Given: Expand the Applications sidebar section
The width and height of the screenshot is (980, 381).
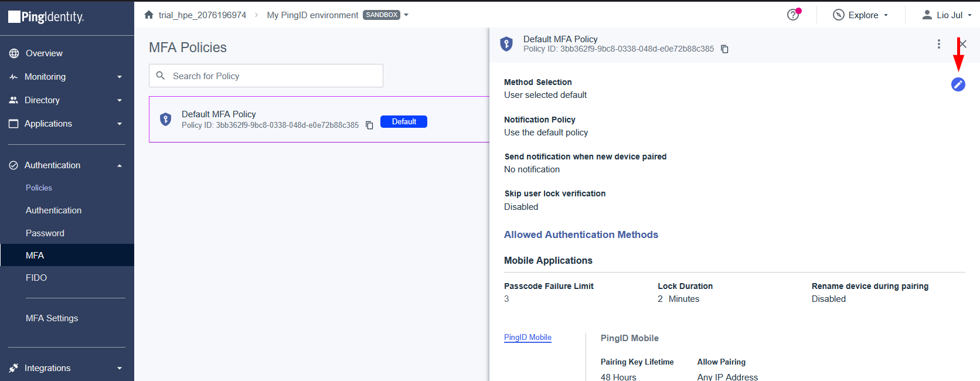Looking at the screenshot, I should click(67, 124).
